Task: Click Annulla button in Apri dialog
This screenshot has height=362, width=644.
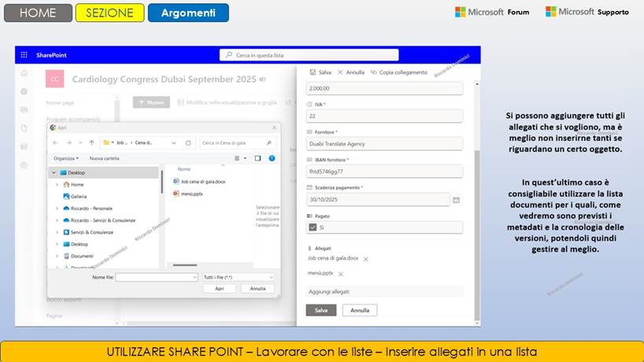Action: (257, 289)
